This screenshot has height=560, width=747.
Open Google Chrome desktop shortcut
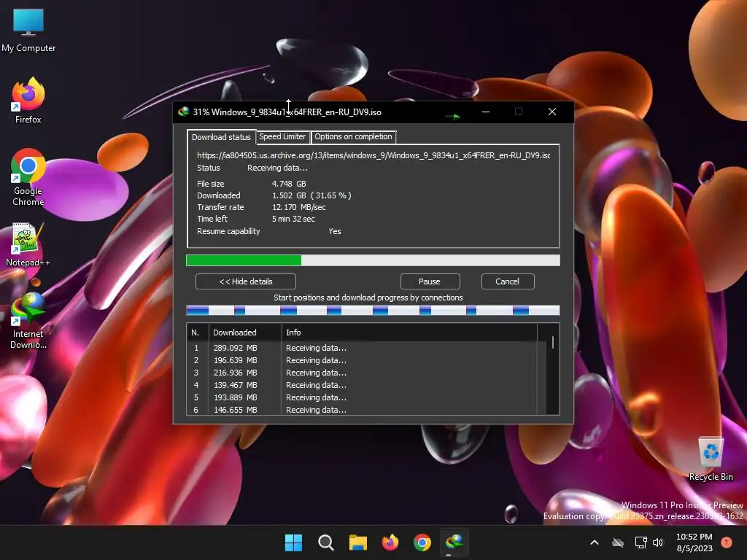point(28,177)
